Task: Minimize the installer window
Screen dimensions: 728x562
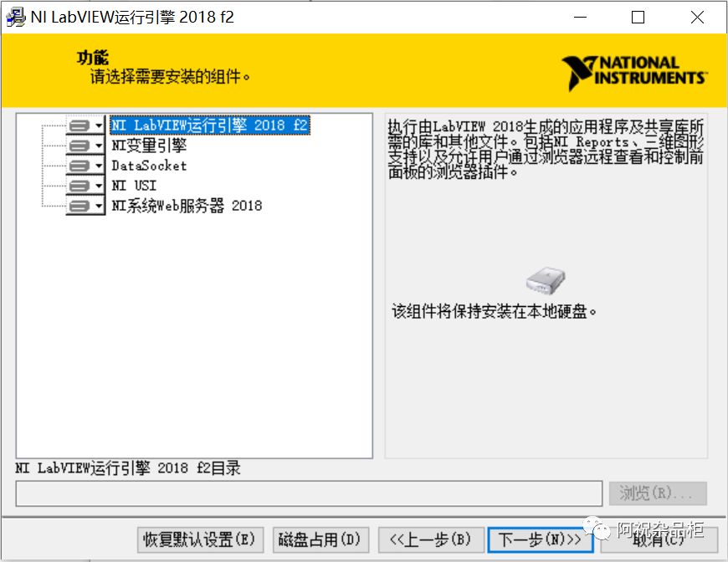Action: [x=581, y=18]
